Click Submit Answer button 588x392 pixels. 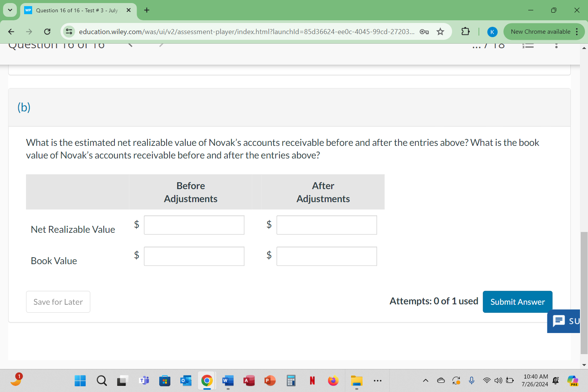click(518, 302)
